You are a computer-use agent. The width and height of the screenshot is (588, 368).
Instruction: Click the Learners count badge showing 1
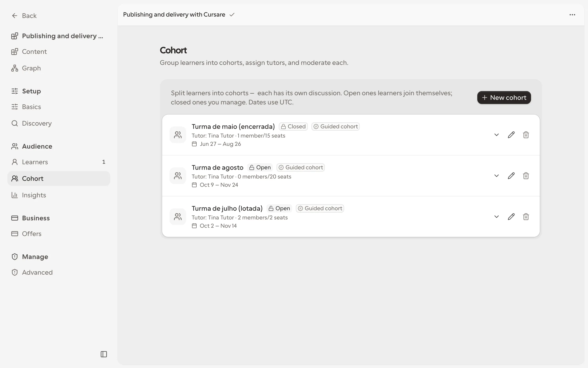(x=104, y=162)
